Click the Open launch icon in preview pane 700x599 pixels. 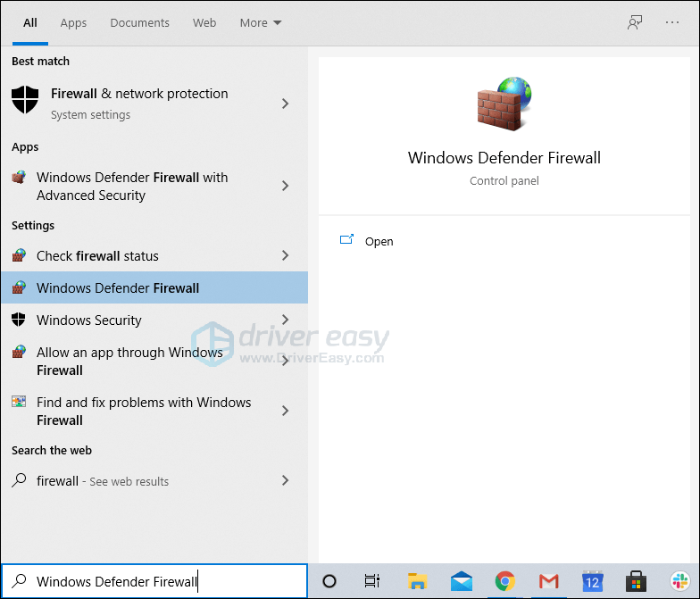(346, 240)
